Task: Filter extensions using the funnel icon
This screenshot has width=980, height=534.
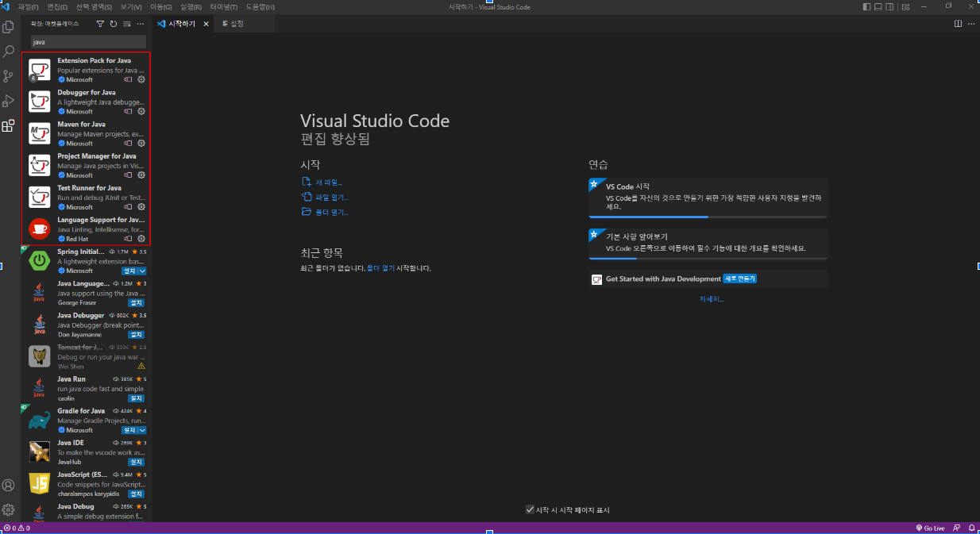Action: pyautogui.click(x=100, y=24)
